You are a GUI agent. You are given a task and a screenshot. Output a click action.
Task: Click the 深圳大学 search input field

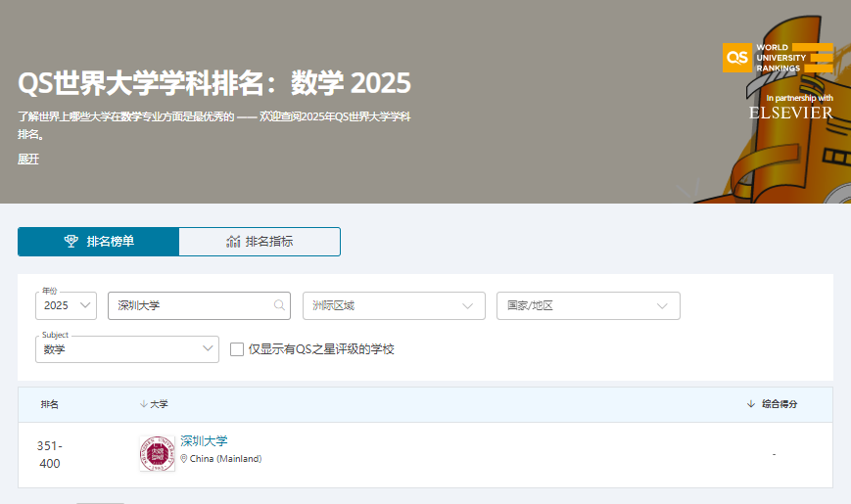pyautogui.click(x=191, y=305)
